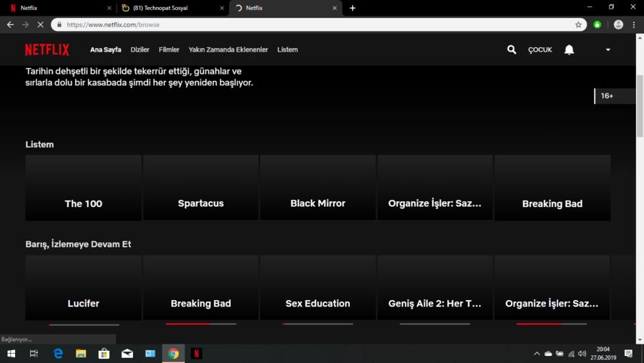The image size is (644, 363).
Task: Continue watching Sex Education
Action: tap(318, 287)
